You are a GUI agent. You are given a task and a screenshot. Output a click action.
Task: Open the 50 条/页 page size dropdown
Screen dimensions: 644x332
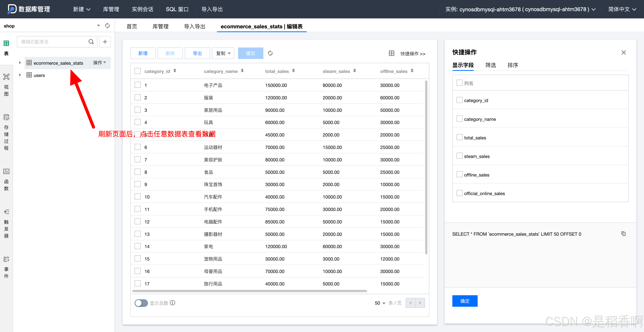(380, 303)
